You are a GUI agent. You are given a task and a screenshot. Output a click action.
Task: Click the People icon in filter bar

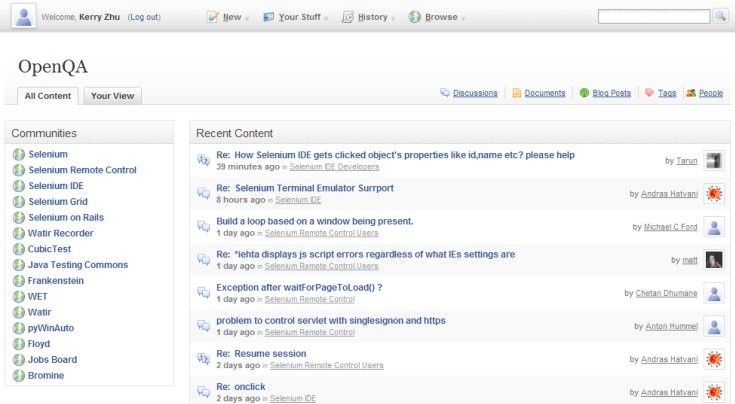[x=691, y=93]
